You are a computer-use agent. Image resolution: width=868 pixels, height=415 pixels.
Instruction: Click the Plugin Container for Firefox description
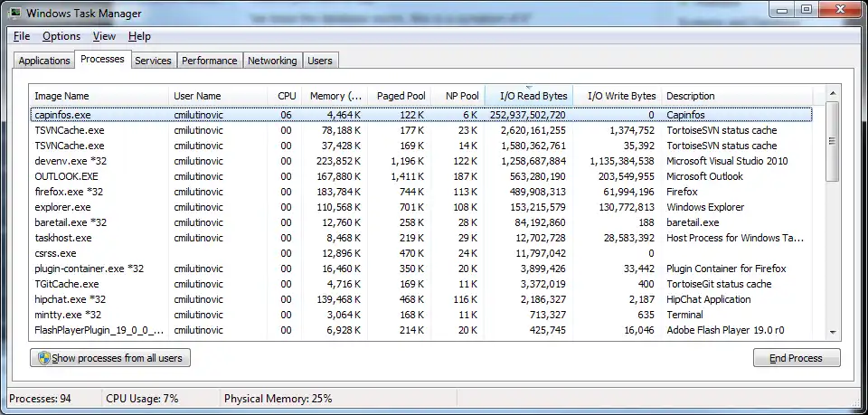click(726, 269)
